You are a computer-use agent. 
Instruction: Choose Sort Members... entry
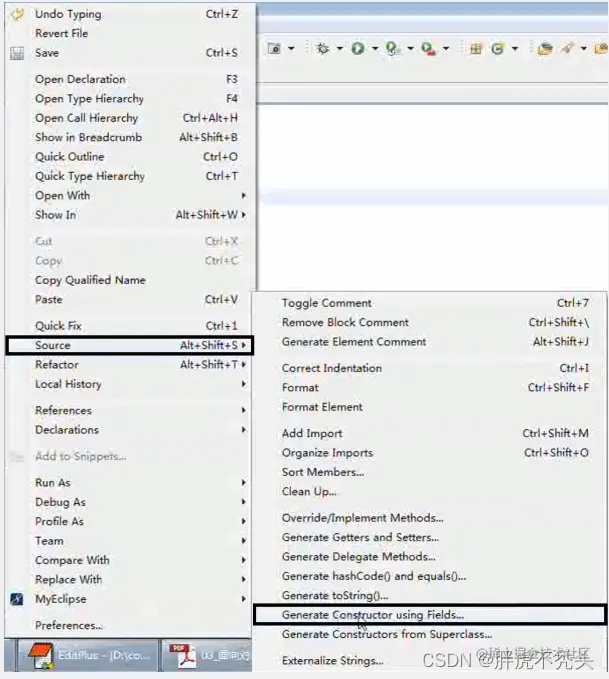pyautogui.click(x=430, y=472)
